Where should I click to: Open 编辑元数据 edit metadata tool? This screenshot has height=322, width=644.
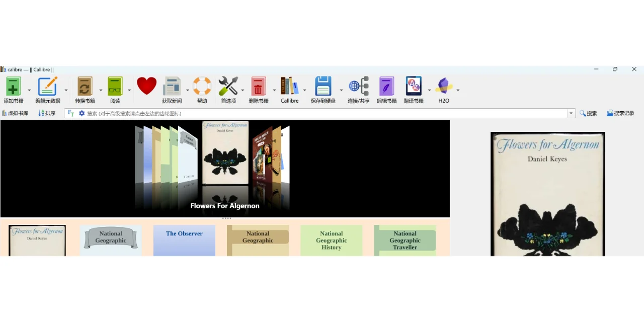click(47, 87)
